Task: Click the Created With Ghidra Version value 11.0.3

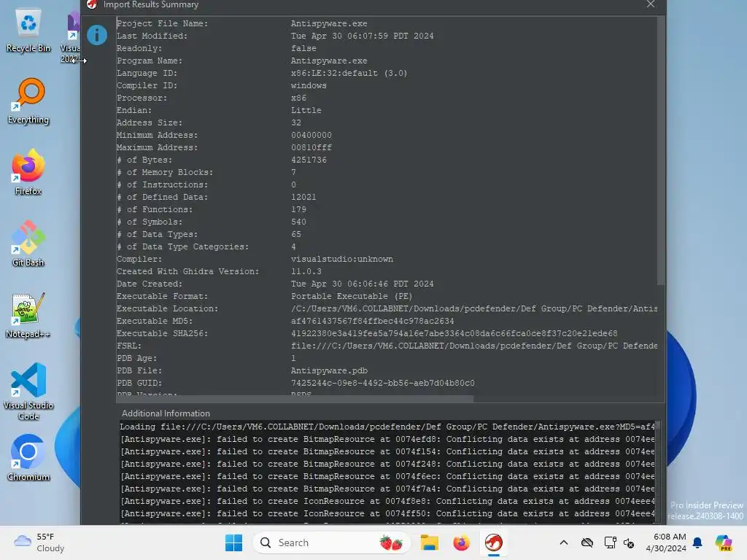Action: (x=306, y=271)
